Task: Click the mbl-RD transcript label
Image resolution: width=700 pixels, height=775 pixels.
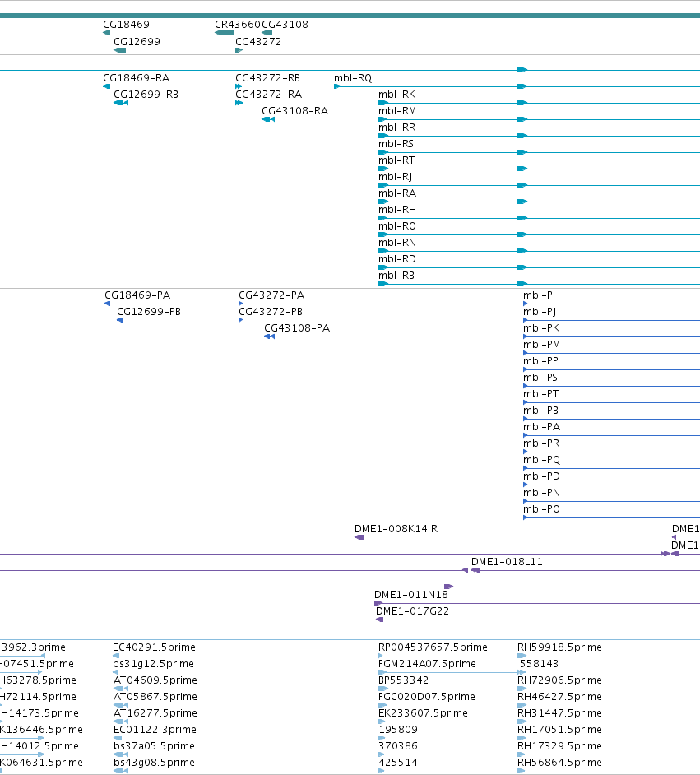Action: pyautogui.click(x=397, y=259)
